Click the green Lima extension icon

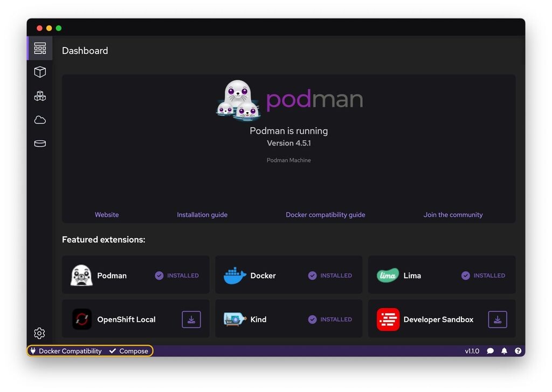(388, 276)
